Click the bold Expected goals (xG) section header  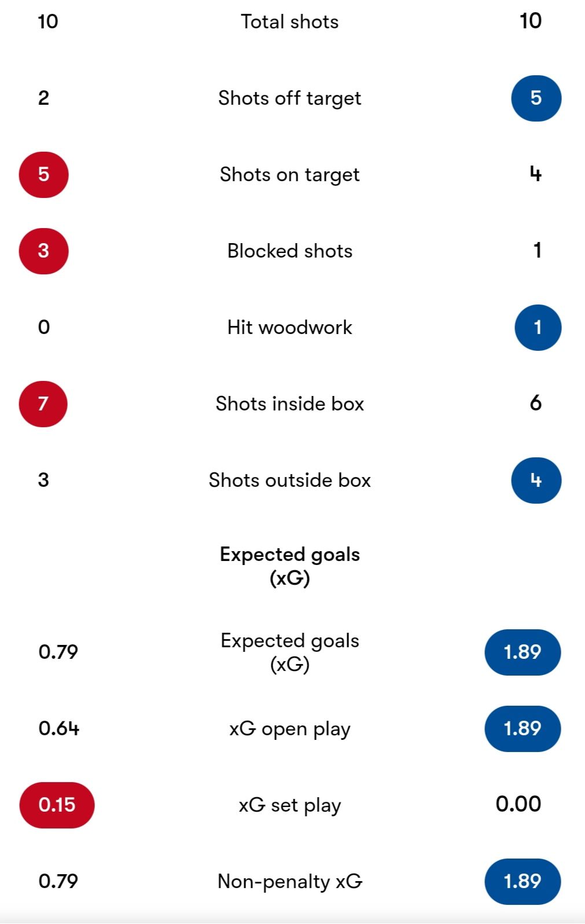tap(290, 566)
